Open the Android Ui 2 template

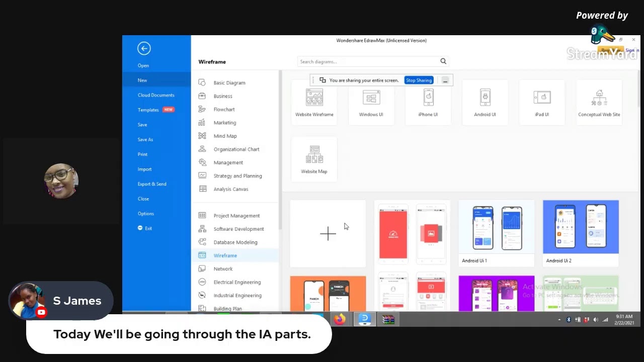click(x=581, y=233)
